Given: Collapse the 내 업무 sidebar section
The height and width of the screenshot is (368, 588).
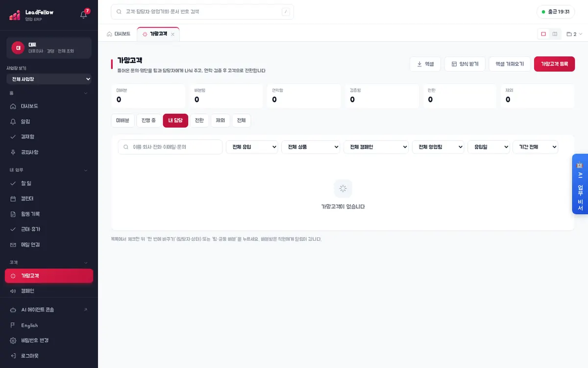Looking at the screenshot, I should [86, 170].
